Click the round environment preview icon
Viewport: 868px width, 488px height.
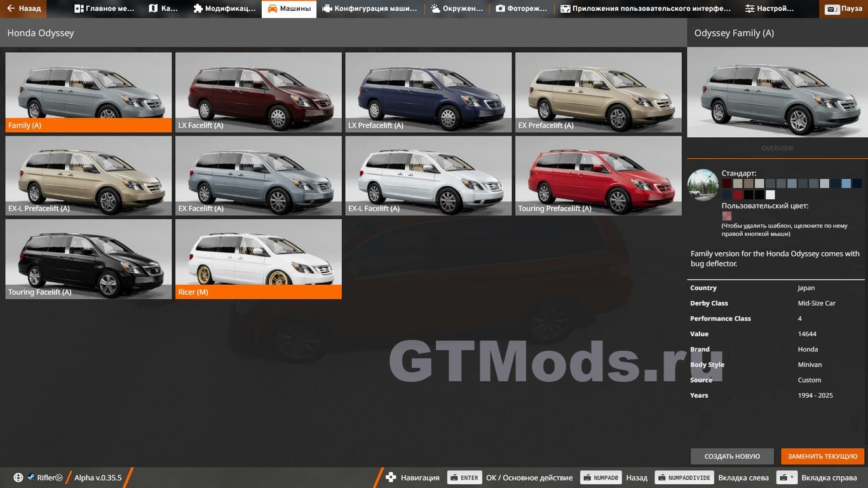[703, 185]
